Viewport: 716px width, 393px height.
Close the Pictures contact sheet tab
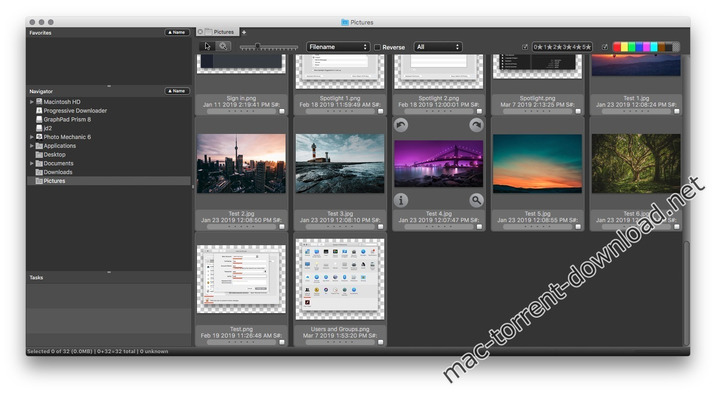tap(200, 32)
